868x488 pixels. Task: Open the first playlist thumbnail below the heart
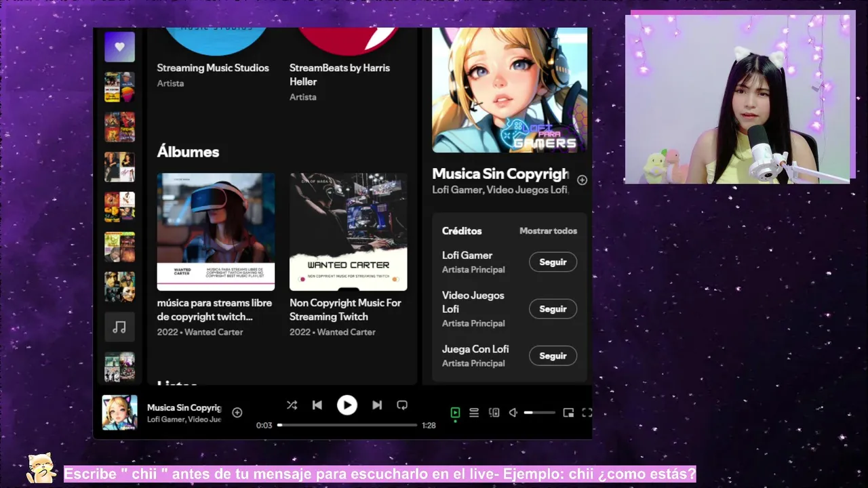119,87
